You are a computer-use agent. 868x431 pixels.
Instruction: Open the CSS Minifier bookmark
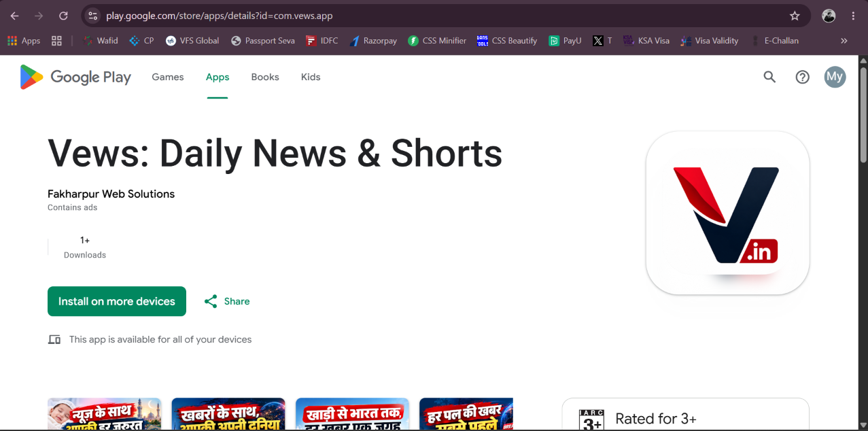coord(437,41)
